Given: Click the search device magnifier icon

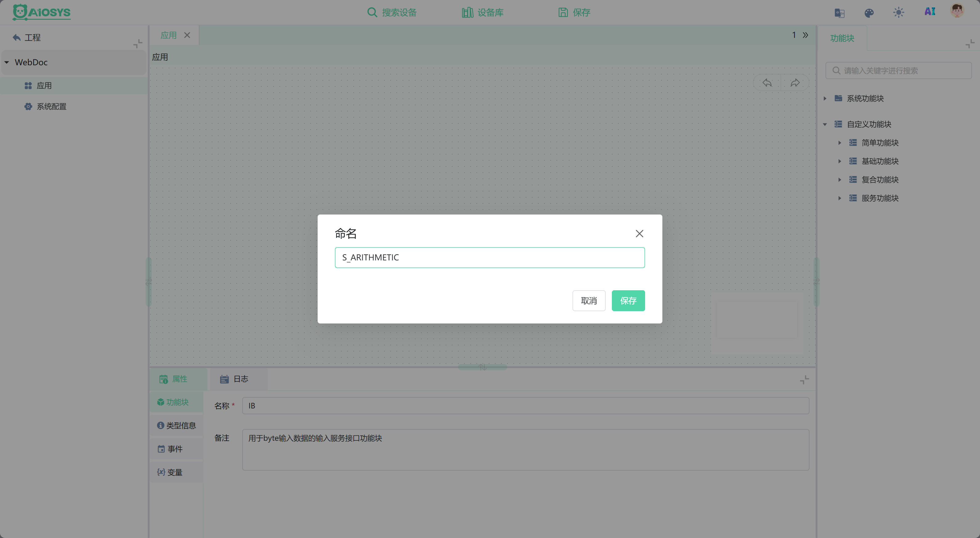Looking at the screenshot, I should coord(372,12).
